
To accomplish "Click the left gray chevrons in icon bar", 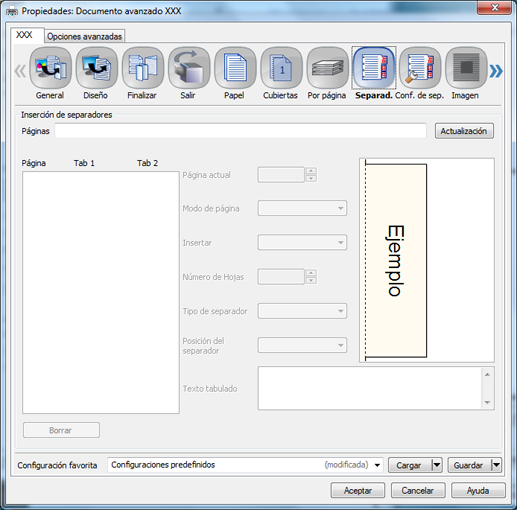I will pyautogui.click(x=20, y=71).
